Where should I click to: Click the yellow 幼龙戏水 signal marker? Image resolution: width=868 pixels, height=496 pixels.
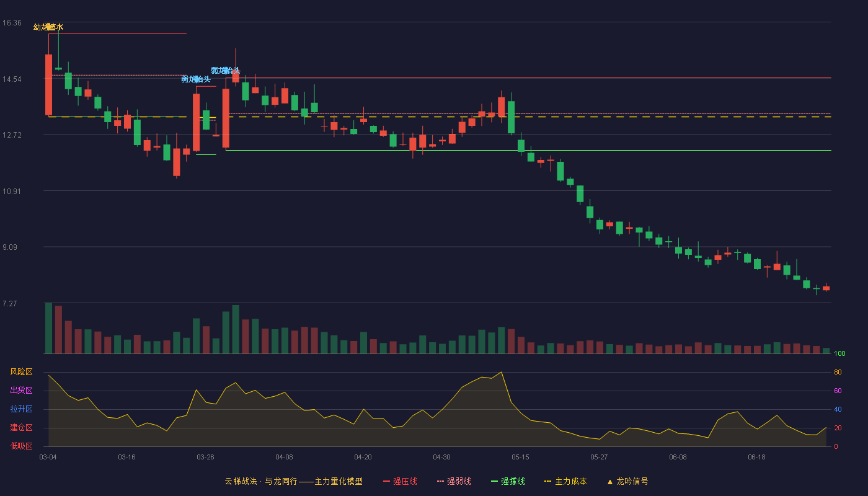click(x=48, y=27)
